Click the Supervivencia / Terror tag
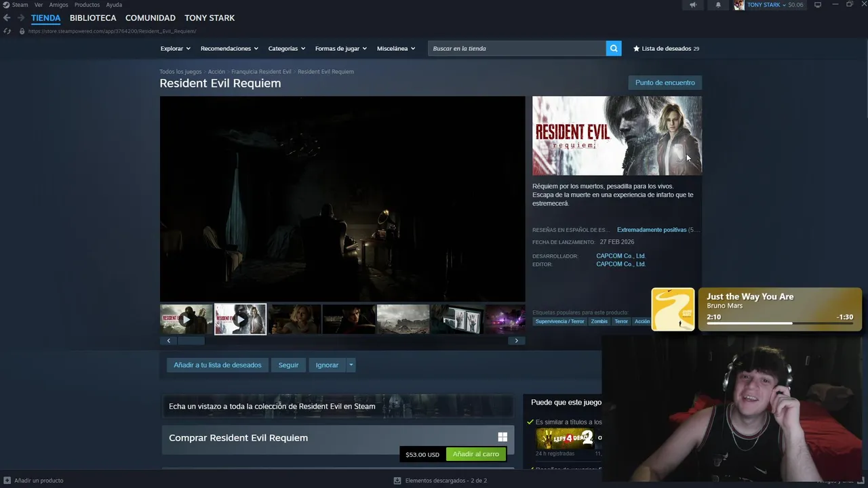The image size is (868, 488). tap(559, 321)
